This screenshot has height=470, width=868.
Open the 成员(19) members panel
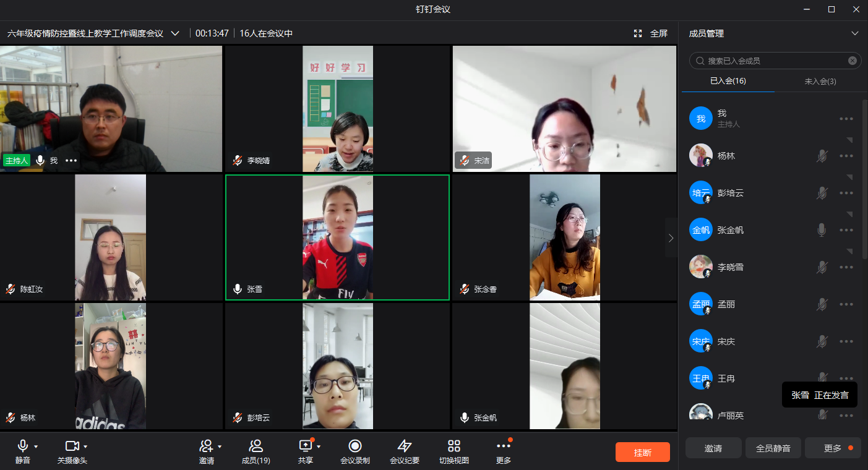256,446
